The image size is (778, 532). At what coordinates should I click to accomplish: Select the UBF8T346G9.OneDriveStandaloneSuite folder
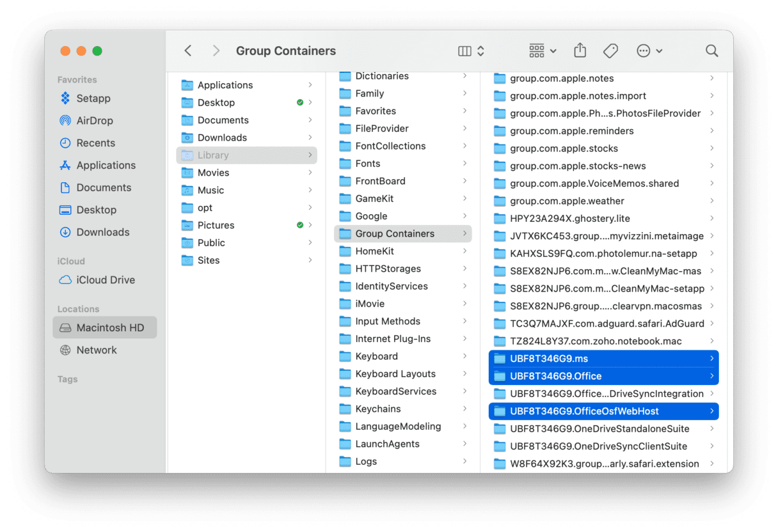coord(599,429)
